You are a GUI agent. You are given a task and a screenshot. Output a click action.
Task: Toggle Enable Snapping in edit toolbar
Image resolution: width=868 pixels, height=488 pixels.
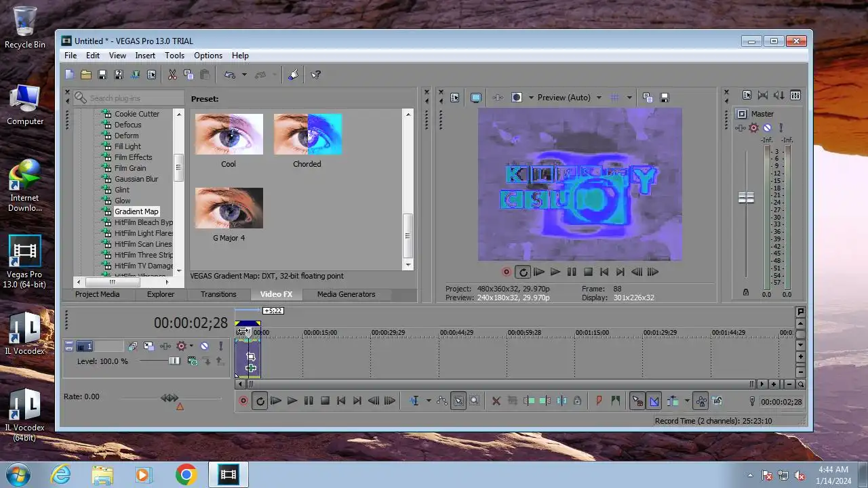click(637, 401)
